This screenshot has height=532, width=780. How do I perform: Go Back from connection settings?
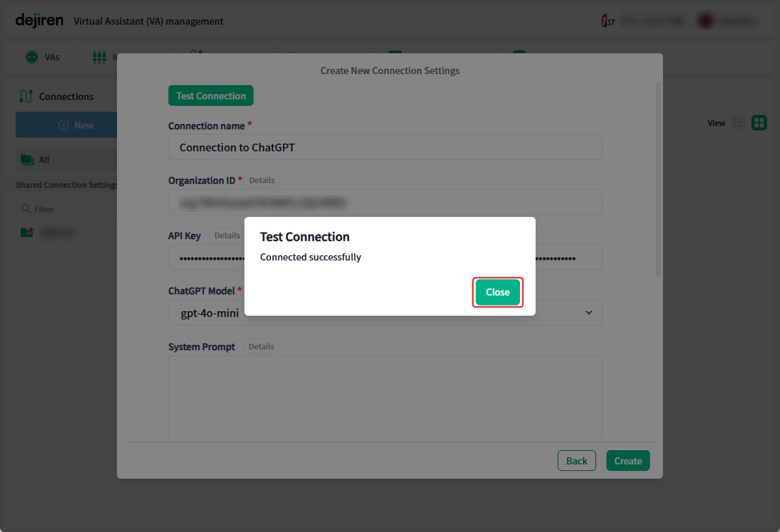pyautogui.click(x=577, y=461)
